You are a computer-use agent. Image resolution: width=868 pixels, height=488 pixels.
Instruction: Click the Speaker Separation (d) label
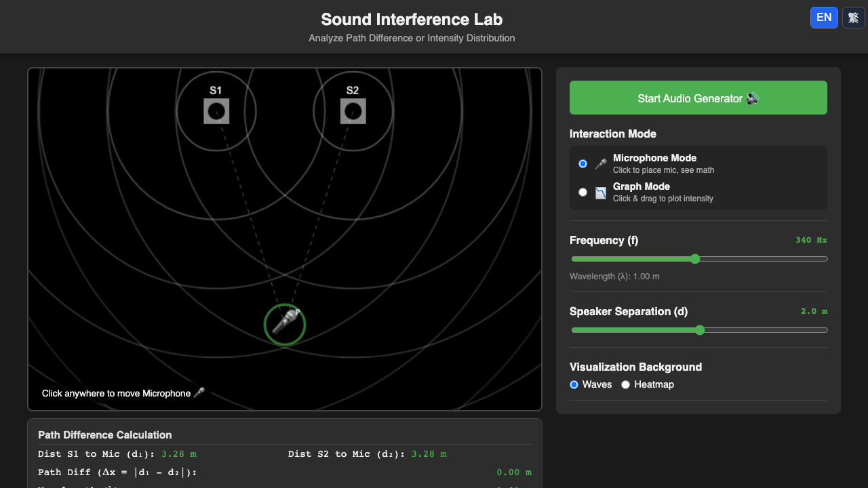pyautogui.click(x=629, y=312)
